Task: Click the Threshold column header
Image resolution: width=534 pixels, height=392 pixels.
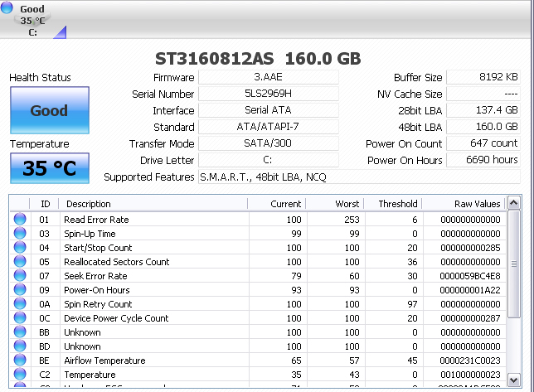Action: point(393,204)
